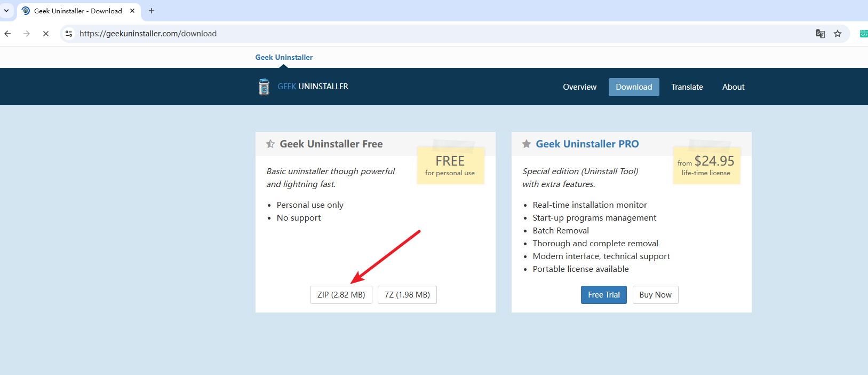The width and height of the screenshot is (868, 375).
Task: Click 'Real-time installation monitor' text
Action: coord(590,205)
